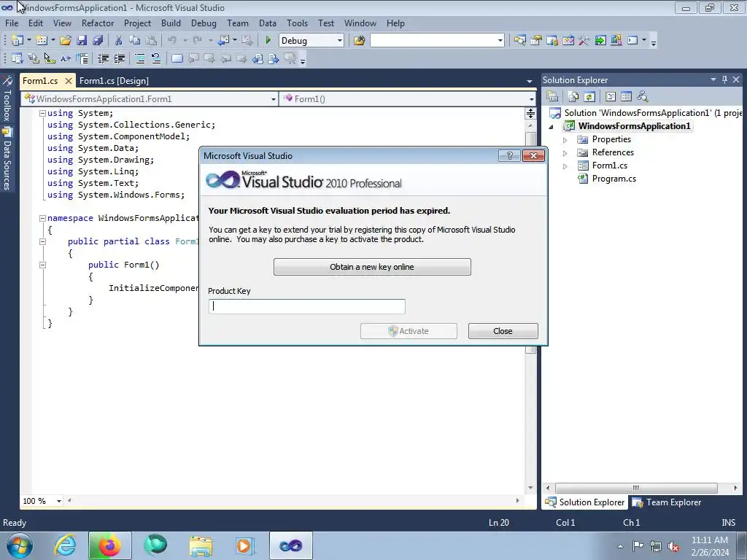Close the Form1.cs tab
The width and height of the screenshot is (747, 560).
click(x=69, y=81)
